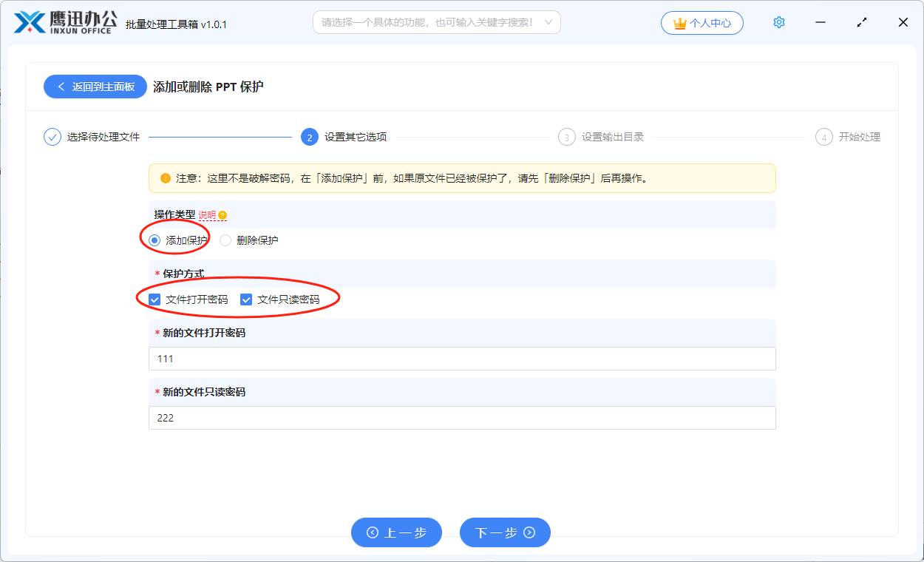Open the 个人中心 button
The width and height of the screenshot is (924, 562).
[702, 23]
